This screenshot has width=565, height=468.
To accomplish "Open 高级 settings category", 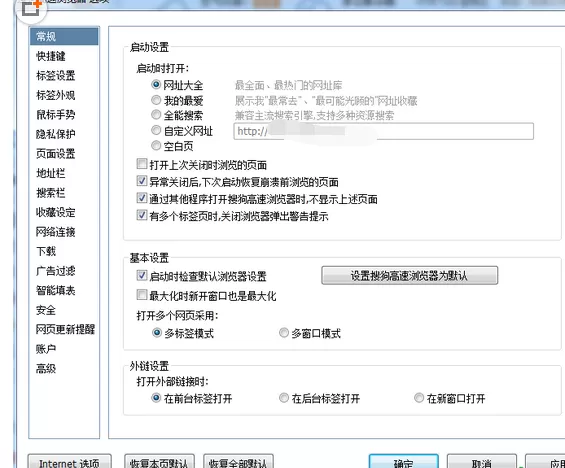I will coord(46,369).
